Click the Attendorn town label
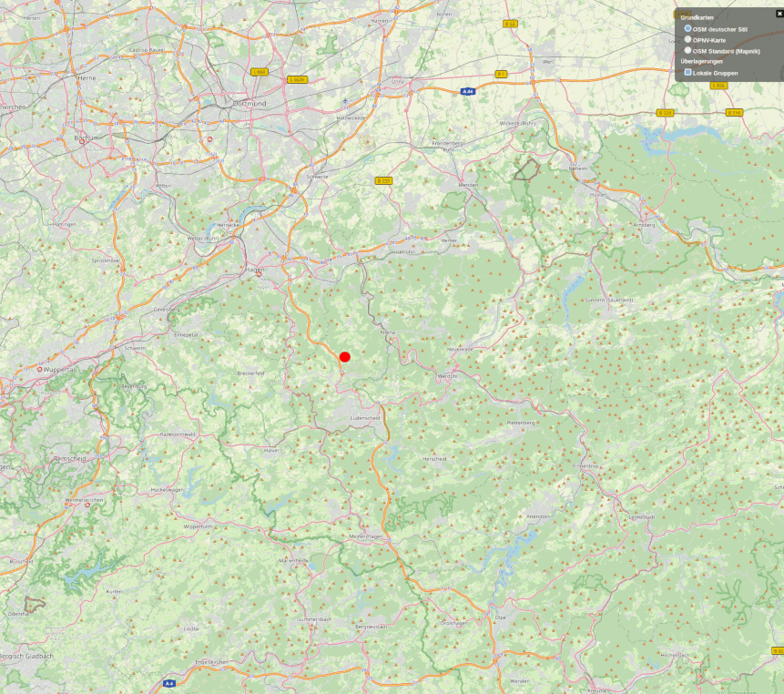Viewport: 784px width, 694px height. 538,516
